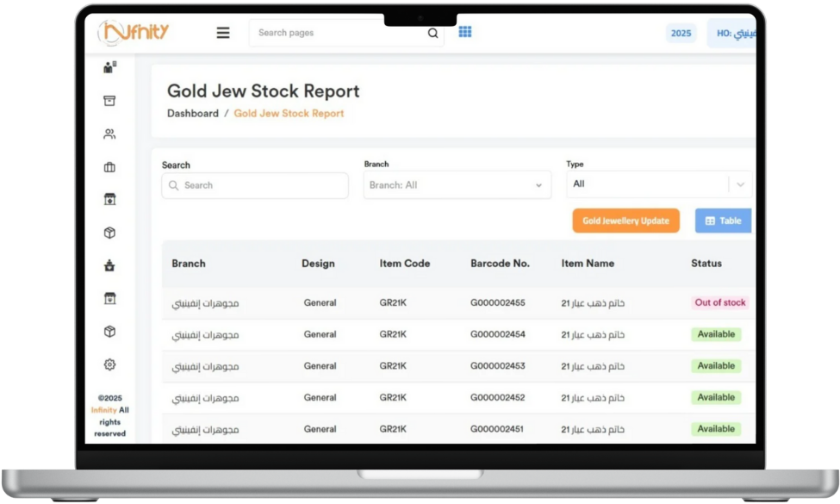Open the settings gear icon in sidebar
Image resolution: width=840 pixels, height=504 pixels.
click(x=109, y=364)
